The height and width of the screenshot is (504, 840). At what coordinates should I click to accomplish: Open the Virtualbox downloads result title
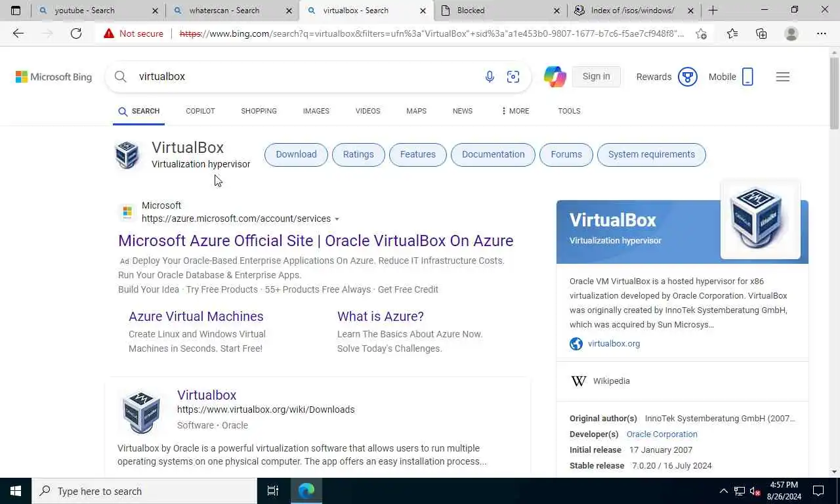click(x=207, y=395)
